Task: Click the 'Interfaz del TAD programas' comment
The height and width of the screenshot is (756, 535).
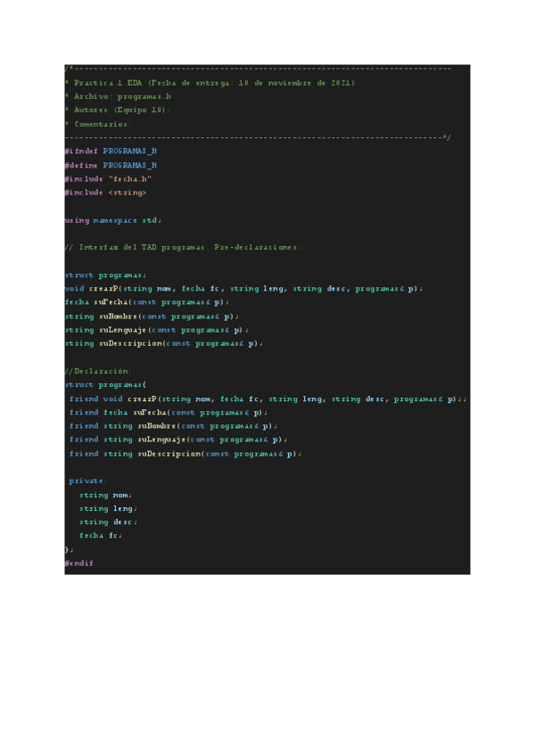Action: [183, 247]
